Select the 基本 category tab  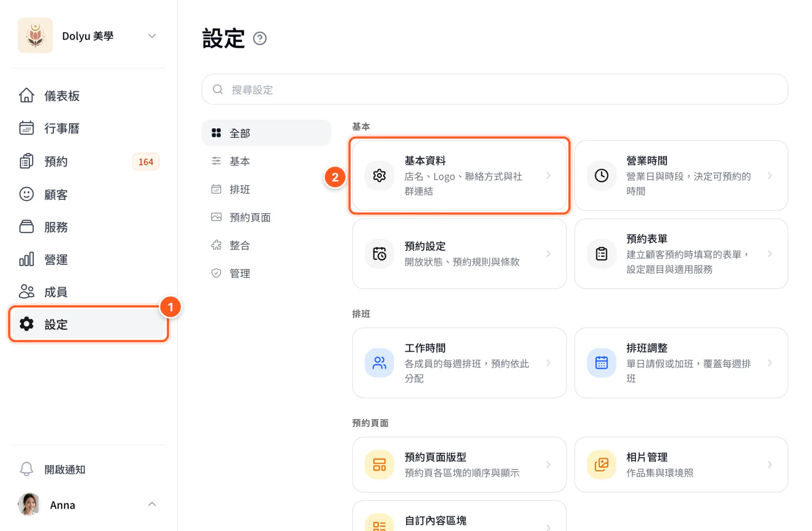tap(266, 161)
